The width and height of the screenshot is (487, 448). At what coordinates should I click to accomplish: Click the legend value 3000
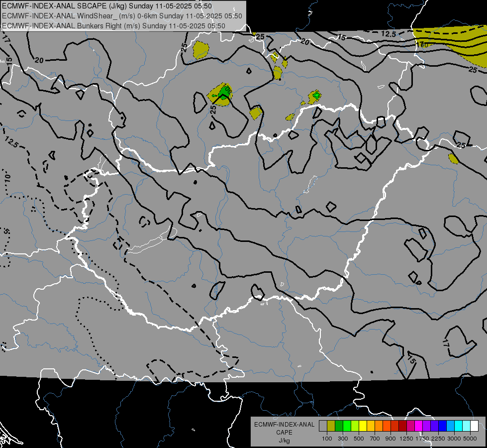point(454,439)
